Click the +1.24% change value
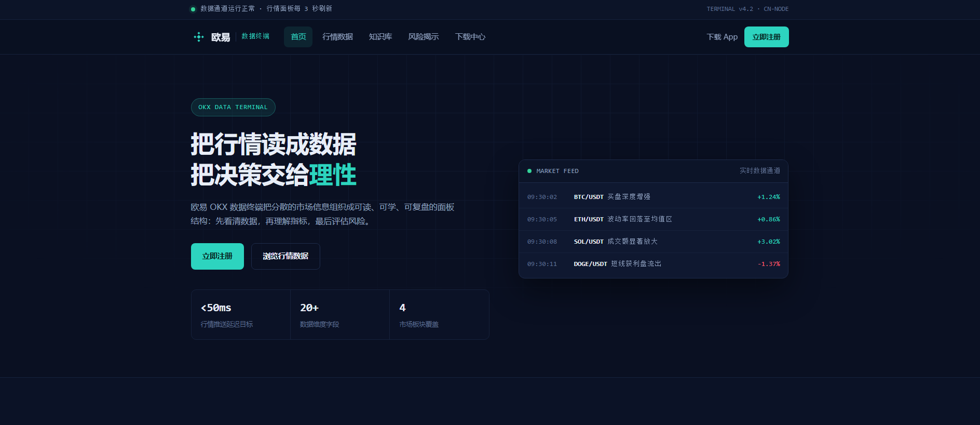The height and width of the screenshot is (425, 980). [x=769, y=197]
